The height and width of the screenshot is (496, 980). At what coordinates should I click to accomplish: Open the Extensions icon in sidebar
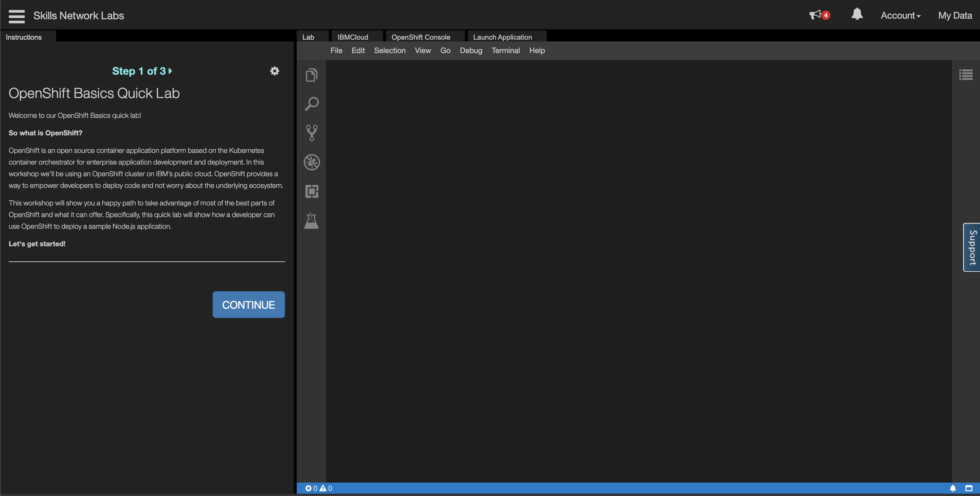coord(312,191)
